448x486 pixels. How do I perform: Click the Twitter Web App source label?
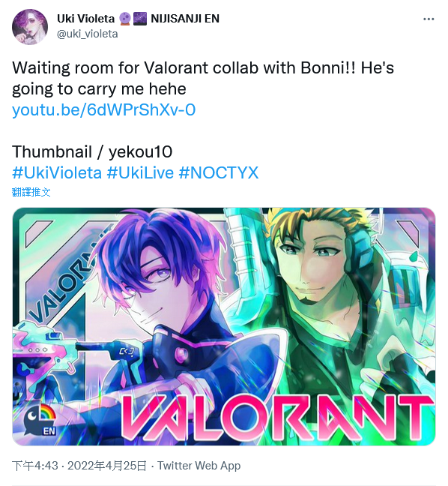click(199, 466)
